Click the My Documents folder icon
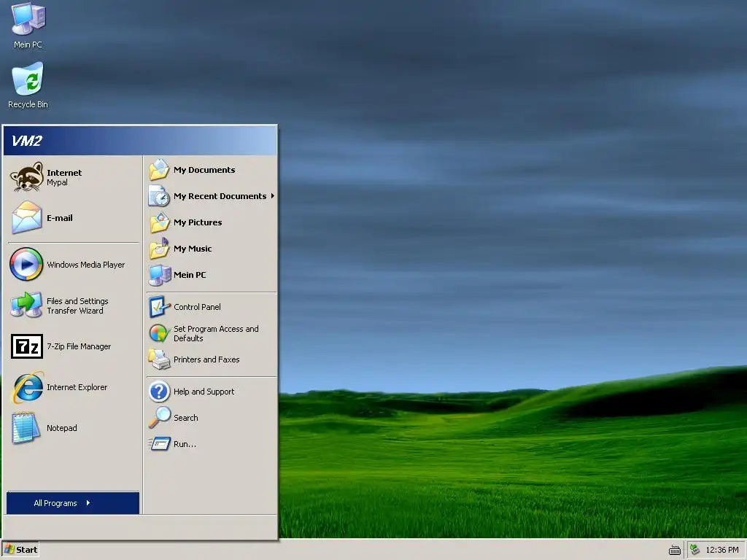747x560 pixels. click(x=159, y=170)
